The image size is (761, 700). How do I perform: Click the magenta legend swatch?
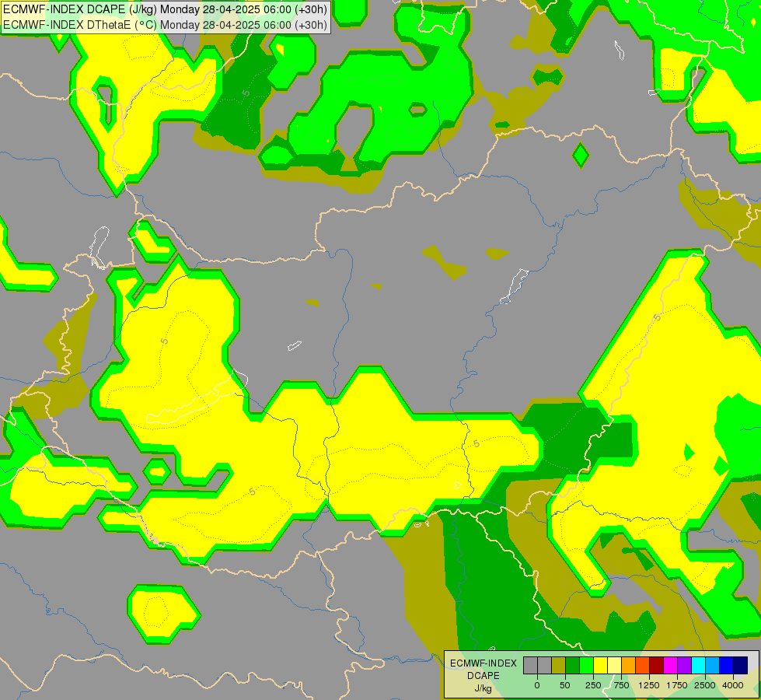click(670, 665)
